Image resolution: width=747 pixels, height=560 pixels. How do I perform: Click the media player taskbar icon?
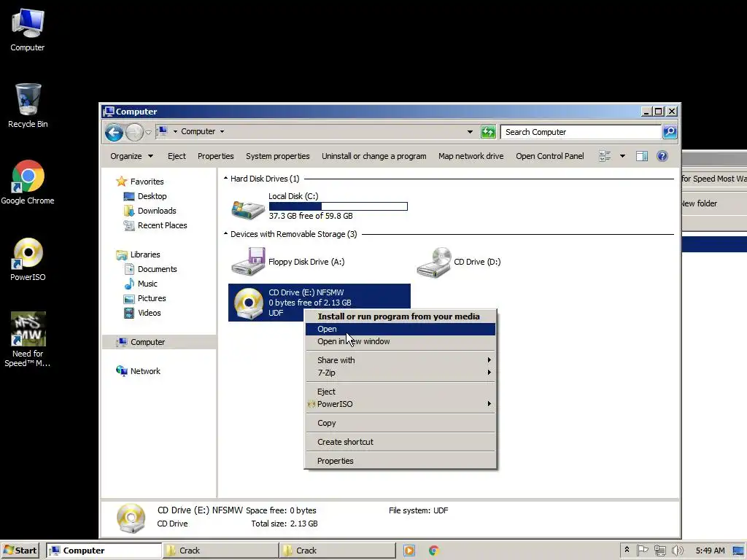click(409, 551)
